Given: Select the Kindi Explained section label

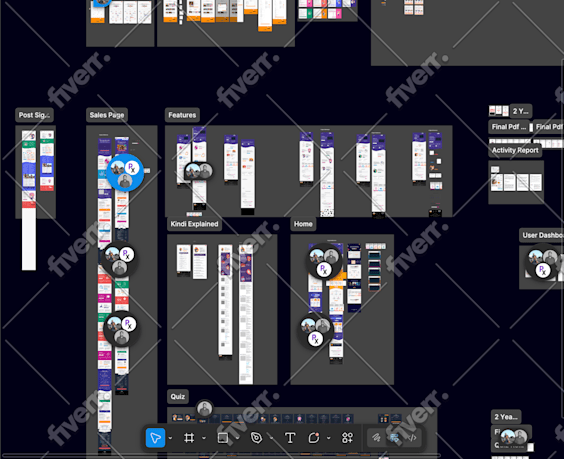Looking at the screenshot, I should [195, 224].
